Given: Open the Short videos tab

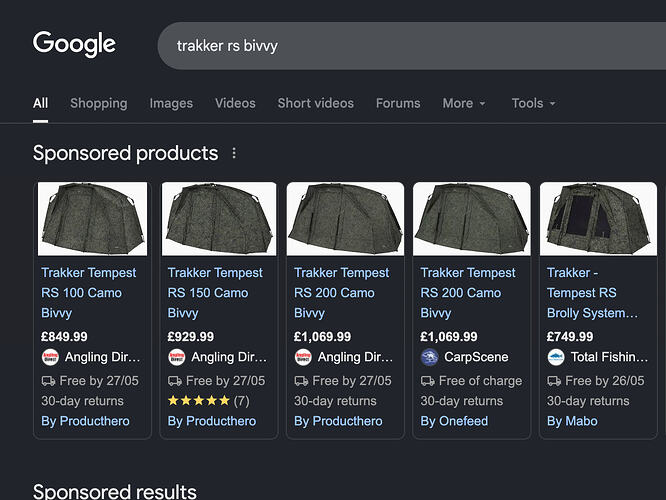Looking at the screenshot, I should pos(316,103).
